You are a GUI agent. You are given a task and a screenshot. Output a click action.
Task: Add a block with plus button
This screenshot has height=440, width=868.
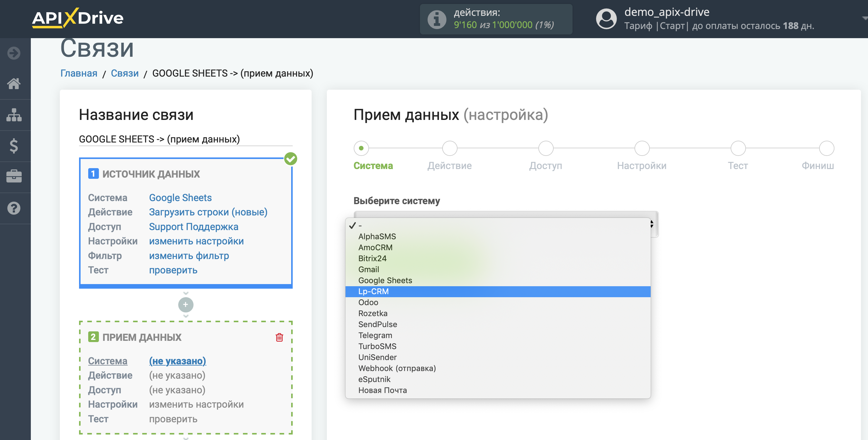[186, 305]
